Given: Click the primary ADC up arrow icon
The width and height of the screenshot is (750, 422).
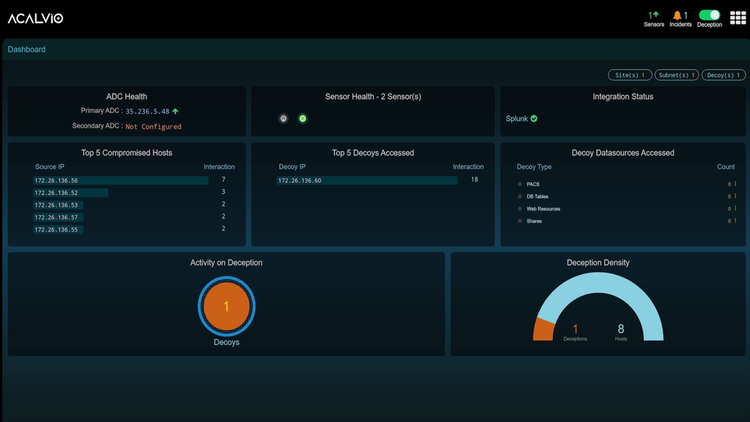Looking at the screenshot, I should point(176,111).
